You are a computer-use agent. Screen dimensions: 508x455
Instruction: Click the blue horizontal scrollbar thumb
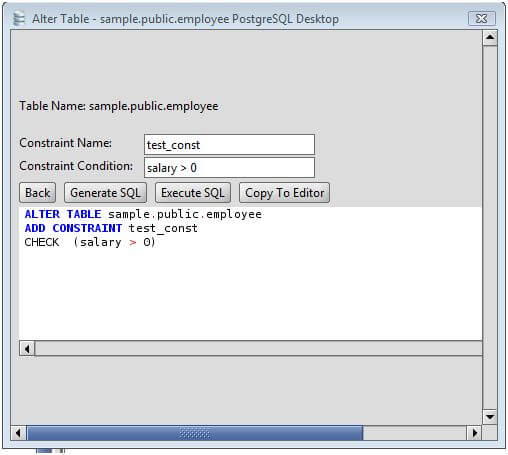[195, 433]
